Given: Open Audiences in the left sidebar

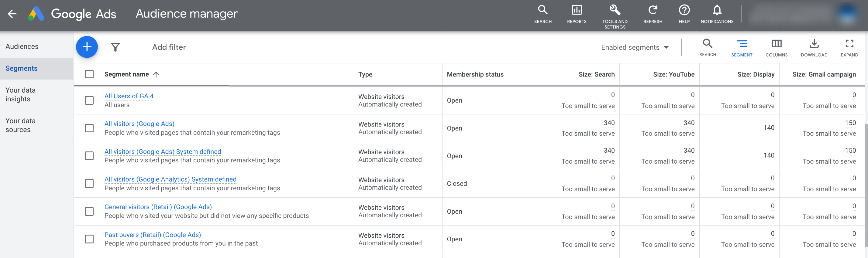Looking at the screenshot, I should (x=22, y=46).
